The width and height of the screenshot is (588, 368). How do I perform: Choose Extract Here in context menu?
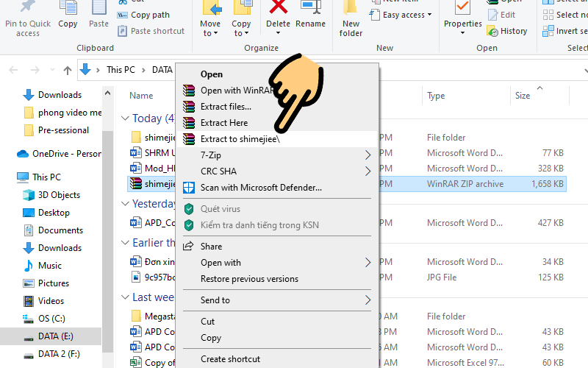click(277, 123)
